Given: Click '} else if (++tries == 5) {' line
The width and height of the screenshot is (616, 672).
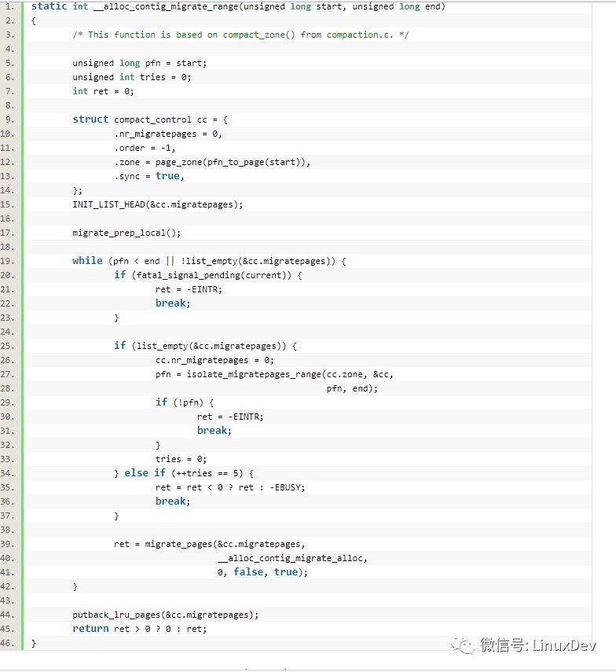Looking at the screenshot, I should (184, 473).
